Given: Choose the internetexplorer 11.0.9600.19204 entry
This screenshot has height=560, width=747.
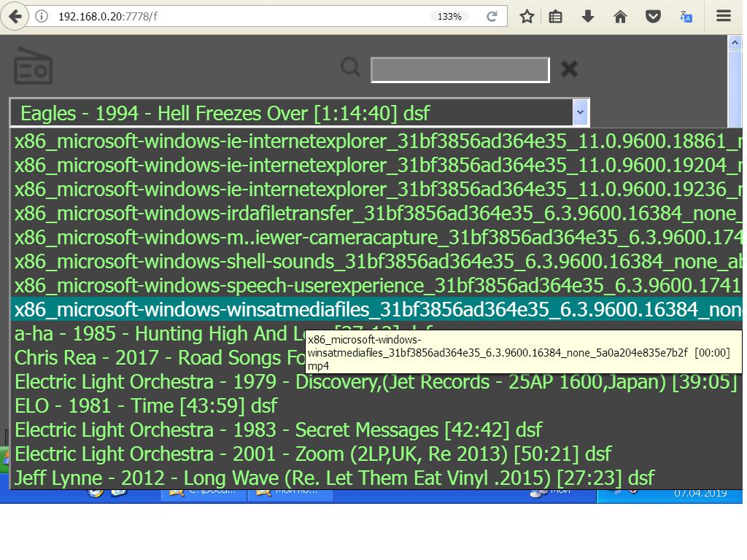Looking at the screenshot, I should pyautogui.click(x=376, y=166).
